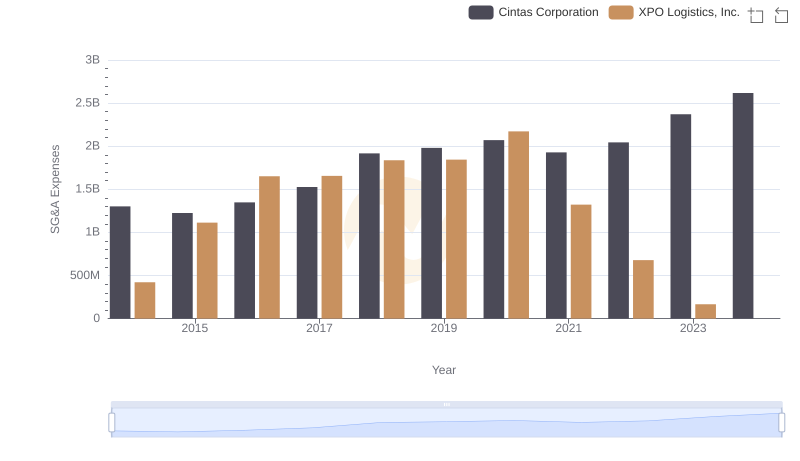Click the 2015 x-axis label
Image resolution: width=800 pixels, height=461 pixels.
(x=195, y=328)
